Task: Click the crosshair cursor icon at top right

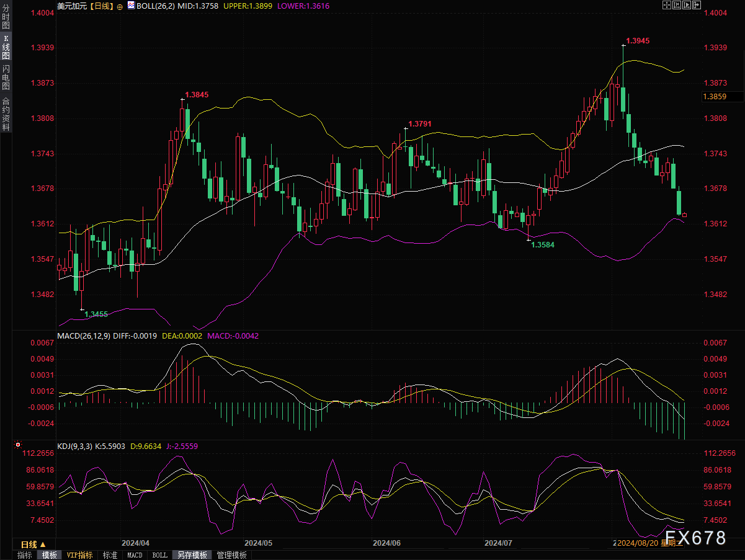Action: coord(667,6)
